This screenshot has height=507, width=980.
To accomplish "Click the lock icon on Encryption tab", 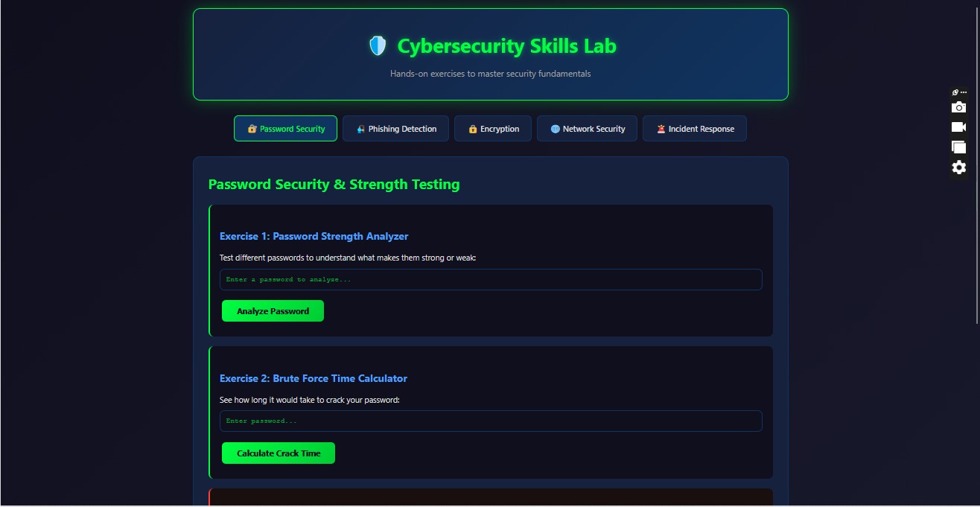I will [472, 129].
